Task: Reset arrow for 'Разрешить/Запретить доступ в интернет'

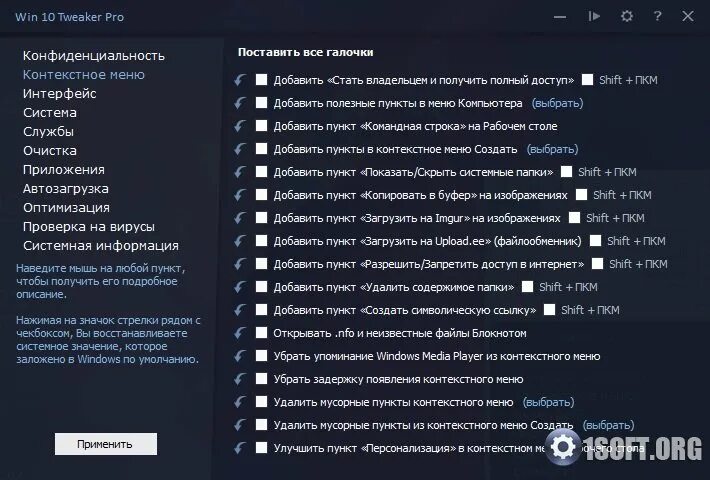Action: pos(240,264)
